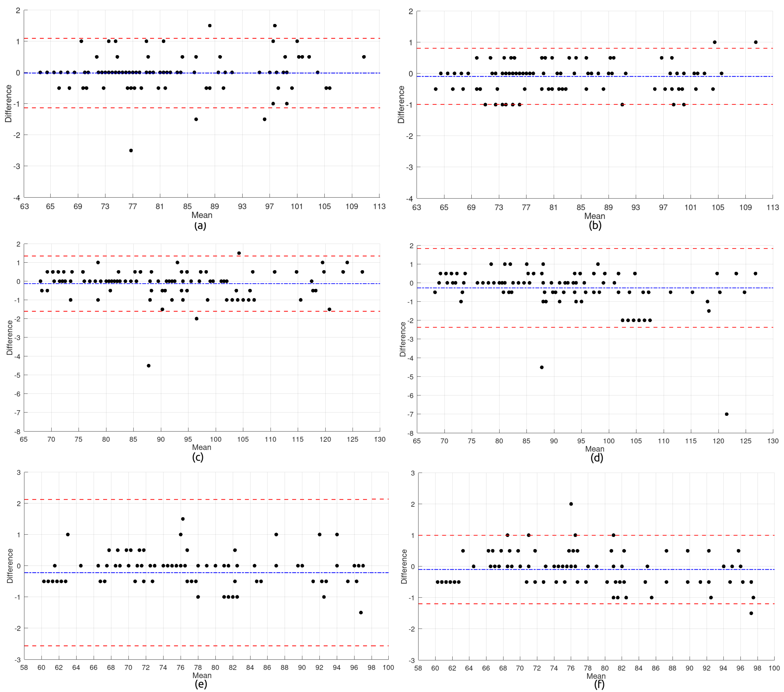This screenshot has width=784, height=692.
Task: Click the -7 outlier point in plot (d)
Action: tap(727, 414)
